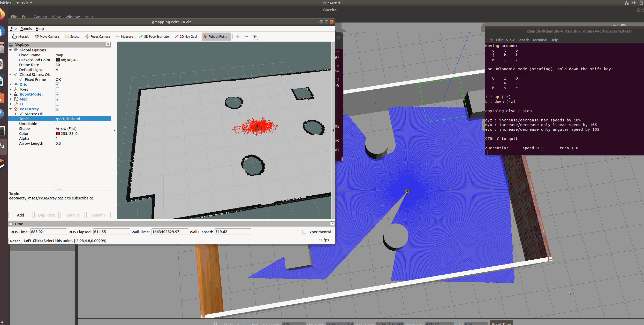Select the Interact tool in RViz toolbar
The image size is (644, 325).
tap(20, 36)
